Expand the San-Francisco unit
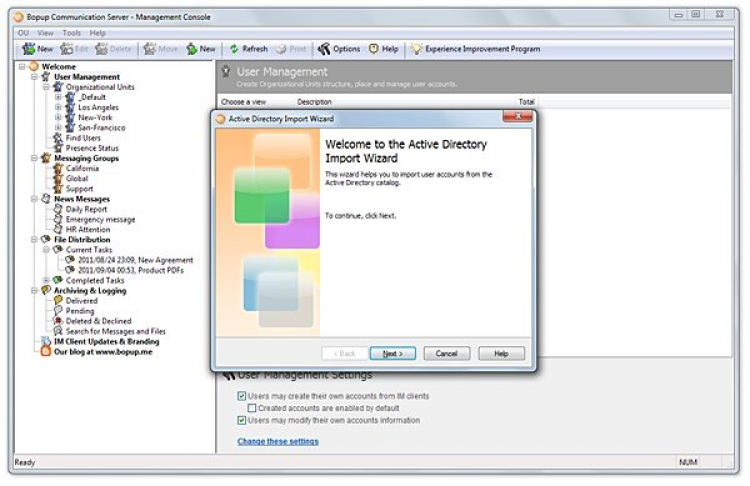Viewport: 750px width, 486px height. (58, 128)
